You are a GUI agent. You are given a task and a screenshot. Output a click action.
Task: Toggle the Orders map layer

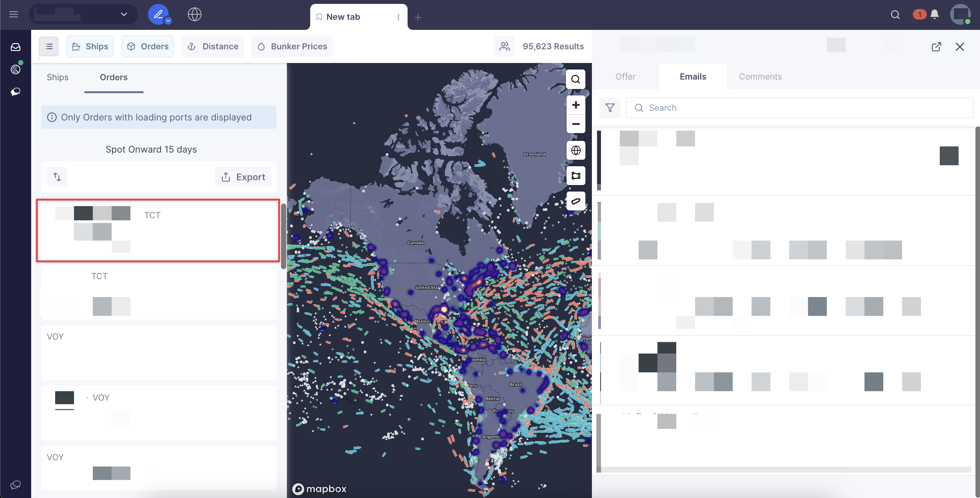coord(148,46)
